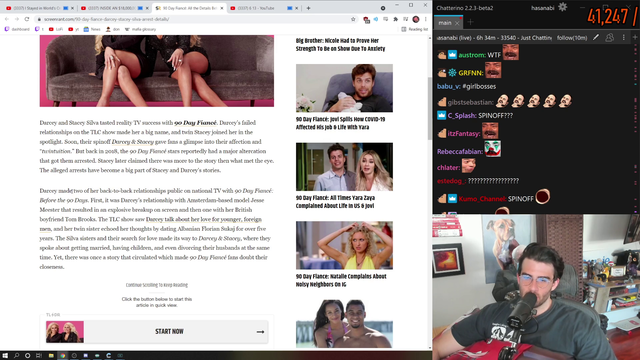Open the LoFi bookmark
The height and width of the screenshot is (360, 640).
pos(56,29)
